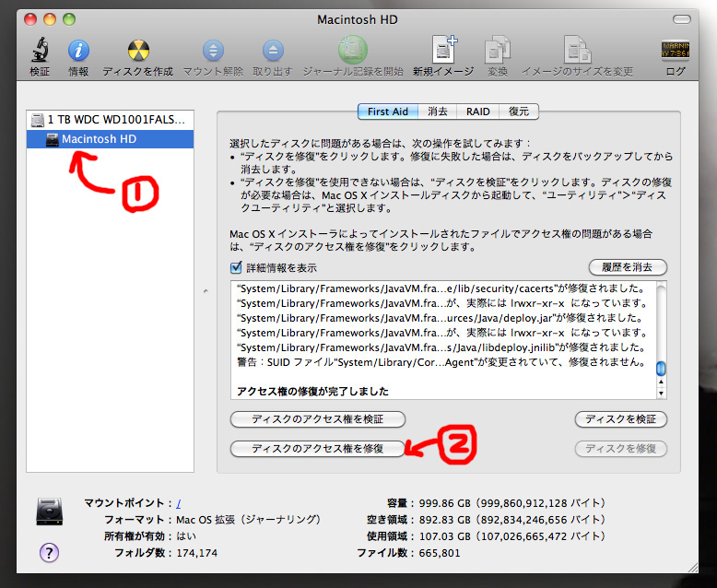Click the ディスクを修復 button
This screenshot has width=717, height=588.
click(620, 449)
